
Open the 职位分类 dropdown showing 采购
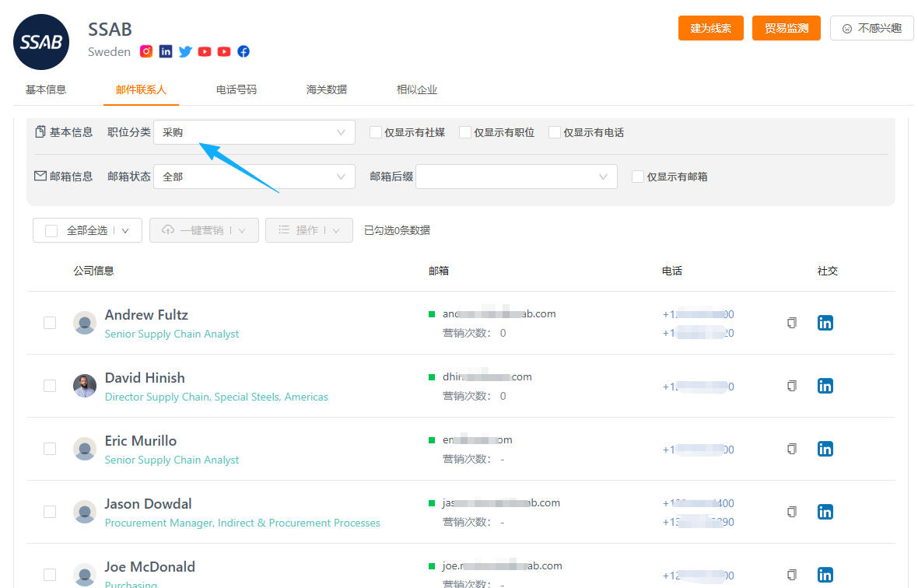point(254,132)
